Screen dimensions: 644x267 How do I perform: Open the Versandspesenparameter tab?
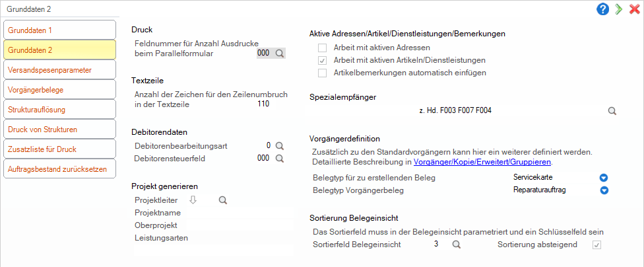tap(59, 69)
